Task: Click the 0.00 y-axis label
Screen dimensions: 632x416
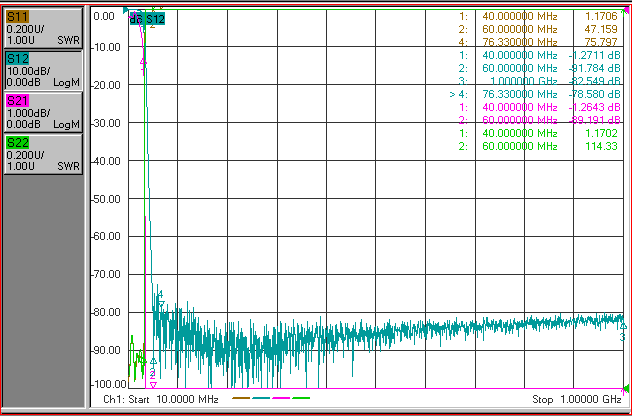Action: 104,16
